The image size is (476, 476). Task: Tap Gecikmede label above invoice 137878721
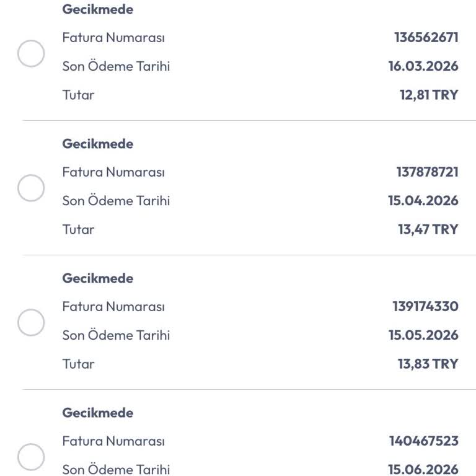98,144
